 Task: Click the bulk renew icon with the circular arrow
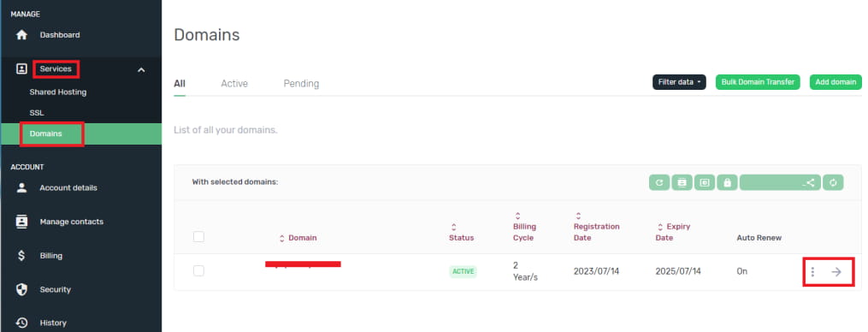659,182
